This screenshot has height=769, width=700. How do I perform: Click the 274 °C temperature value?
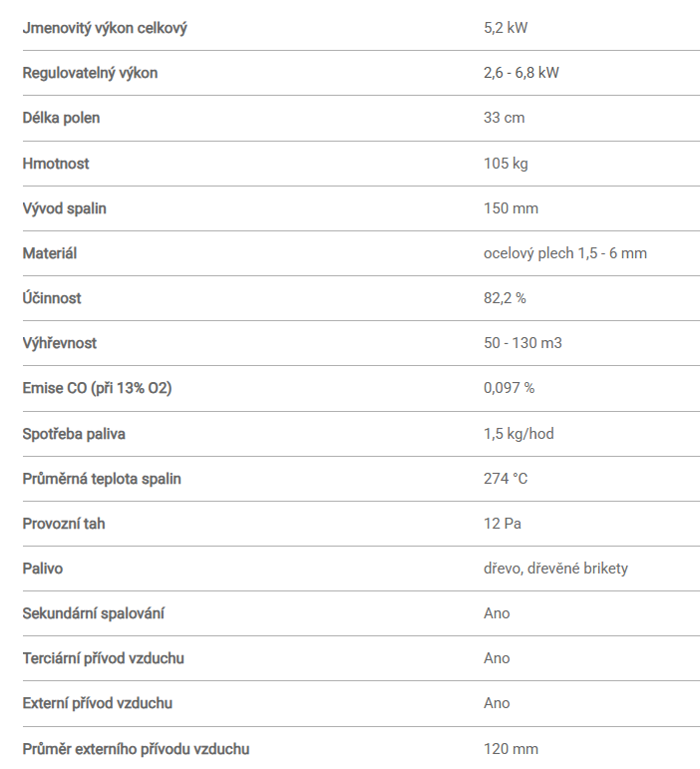(x=506, y=478)
